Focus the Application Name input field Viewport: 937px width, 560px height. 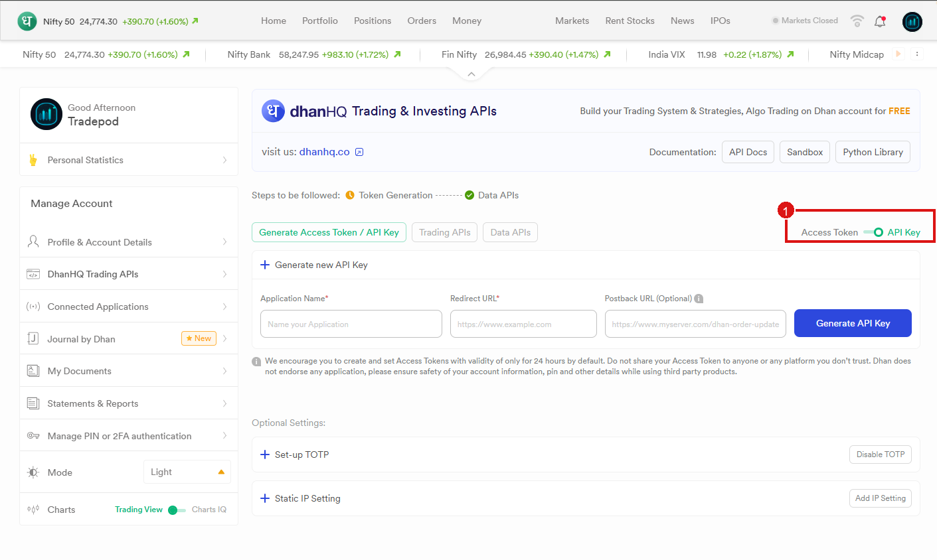click(x=351, y=324)
